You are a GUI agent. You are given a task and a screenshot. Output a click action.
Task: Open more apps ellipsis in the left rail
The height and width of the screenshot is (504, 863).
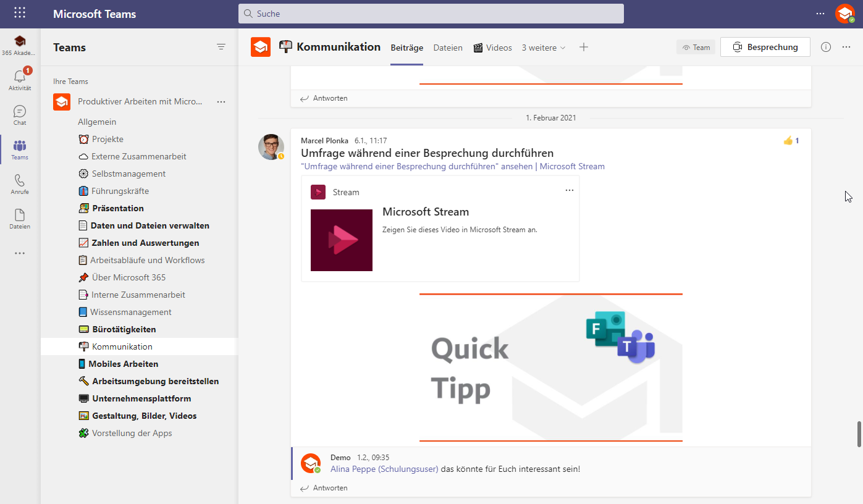point(20,253)
